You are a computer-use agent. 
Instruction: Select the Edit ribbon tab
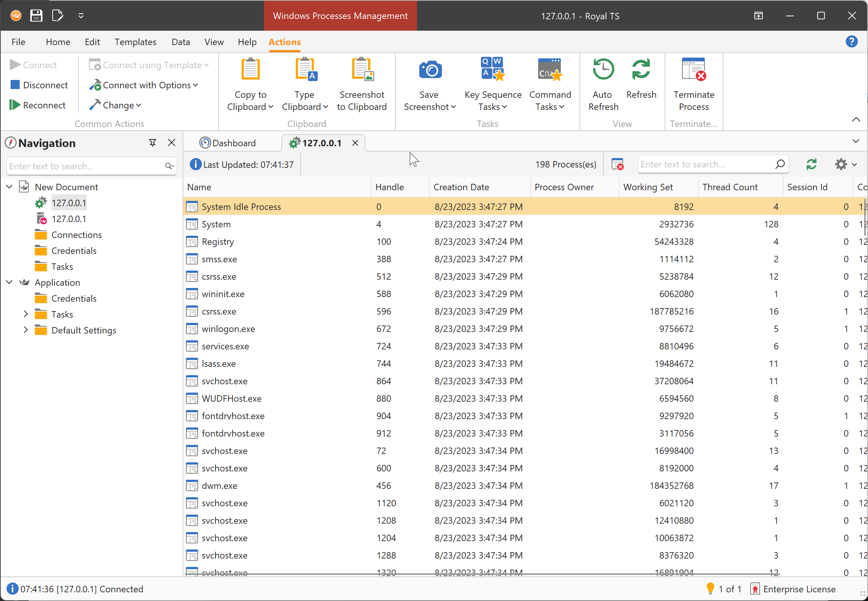[x=92, y=42]
